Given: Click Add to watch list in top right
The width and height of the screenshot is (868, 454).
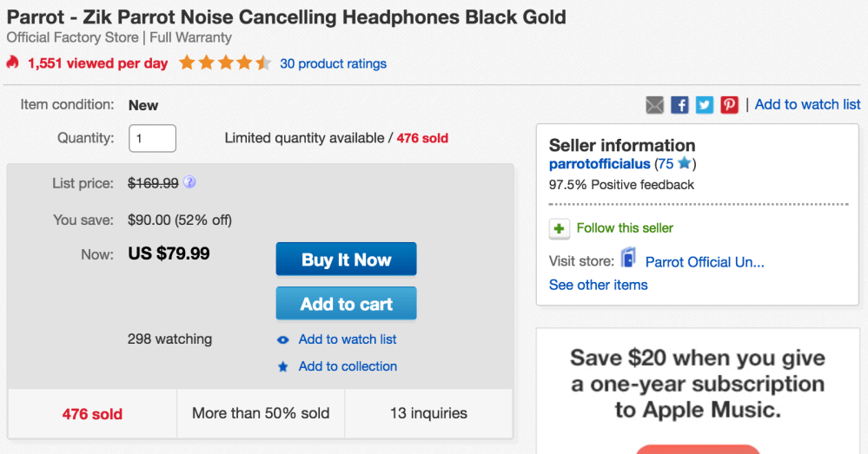Looking at the screenshot, I should click(x=807, y=104).
